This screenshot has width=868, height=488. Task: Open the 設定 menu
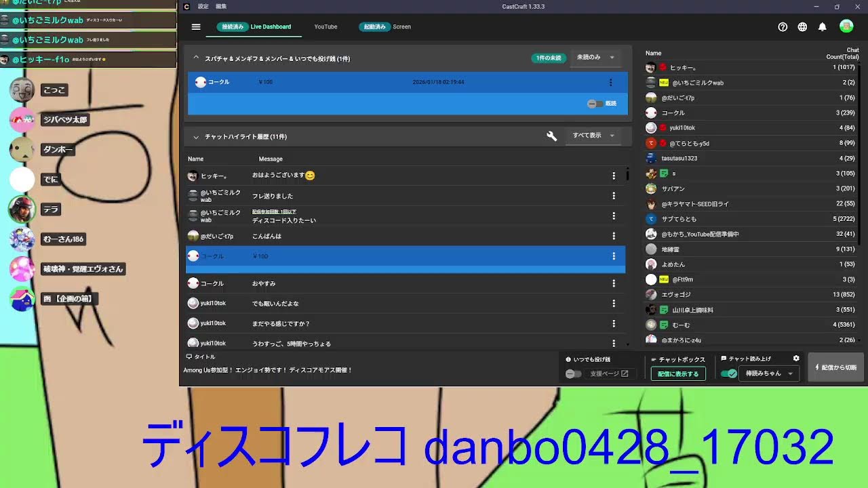pos(203,7)
